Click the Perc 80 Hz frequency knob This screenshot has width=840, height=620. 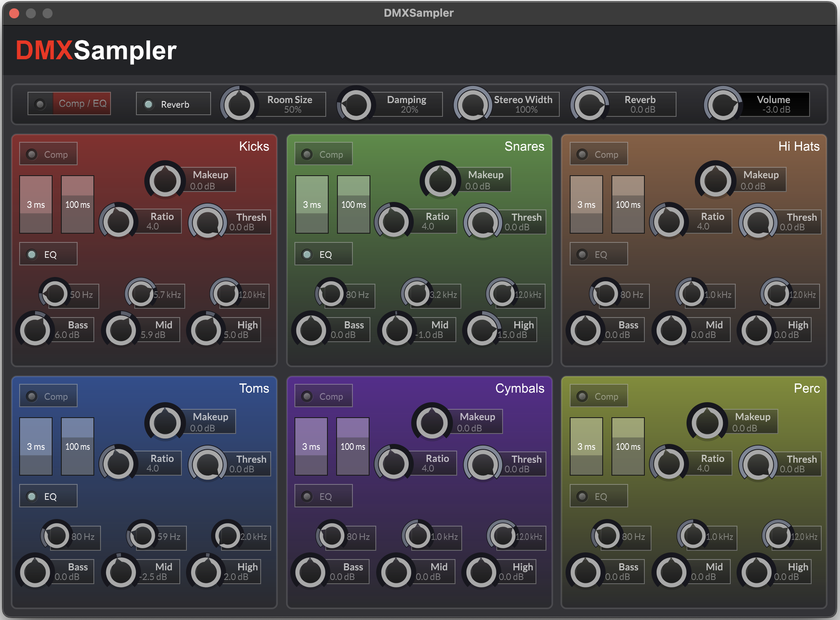(607, 535)
